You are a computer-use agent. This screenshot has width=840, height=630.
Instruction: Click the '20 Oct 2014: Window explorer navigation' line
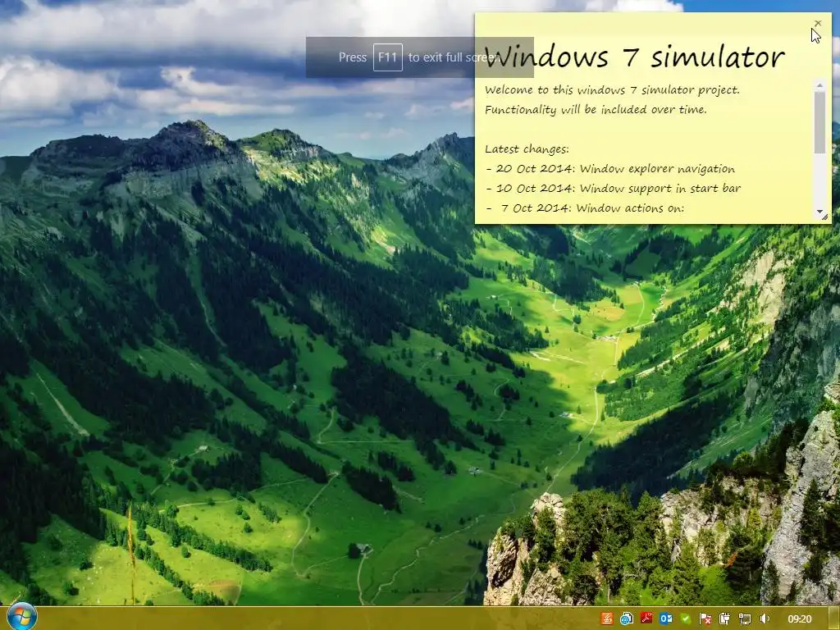coord(609,169)
